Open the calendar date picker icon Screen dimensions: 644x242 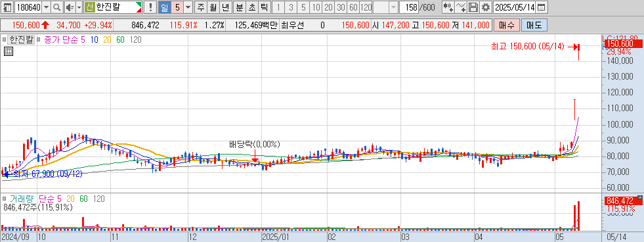point(542,7)
